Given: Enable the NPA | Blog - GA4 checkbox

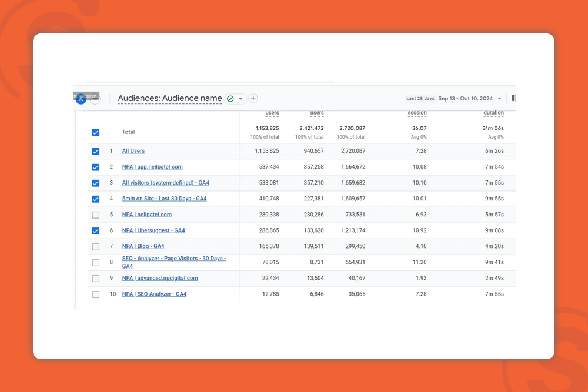Looking at the screenshot, I should pyautogui.click(x=96, y=247).
